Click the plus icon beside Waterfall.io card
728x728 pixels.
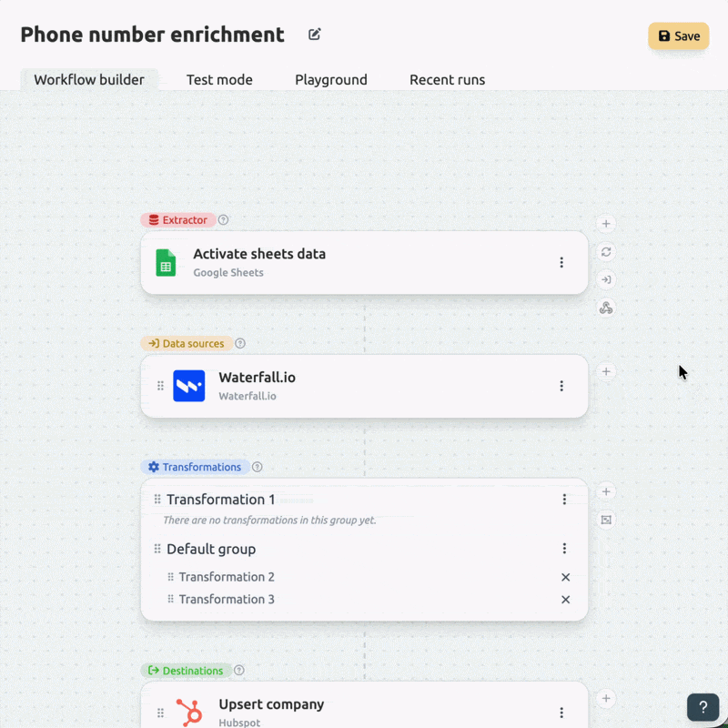click(x=606, y=371)
